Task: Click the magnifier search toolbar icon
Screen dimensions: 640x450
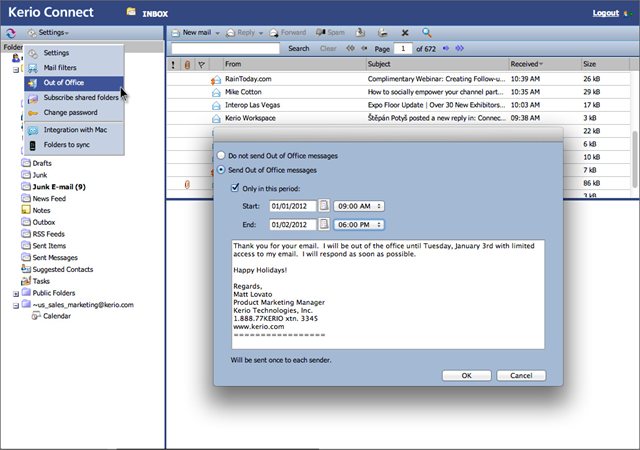Action: point(427,32)
